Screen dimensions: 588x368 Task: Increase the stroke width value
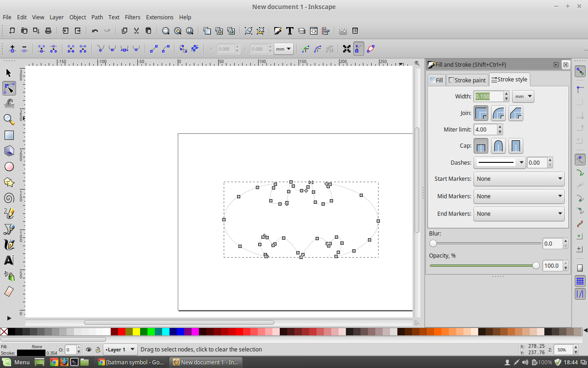point(506,94)
